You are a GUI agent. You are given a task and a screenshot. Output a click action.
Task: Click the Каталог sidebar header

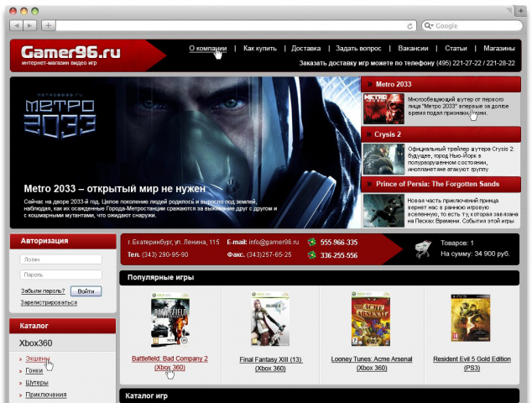pos(63,326)
